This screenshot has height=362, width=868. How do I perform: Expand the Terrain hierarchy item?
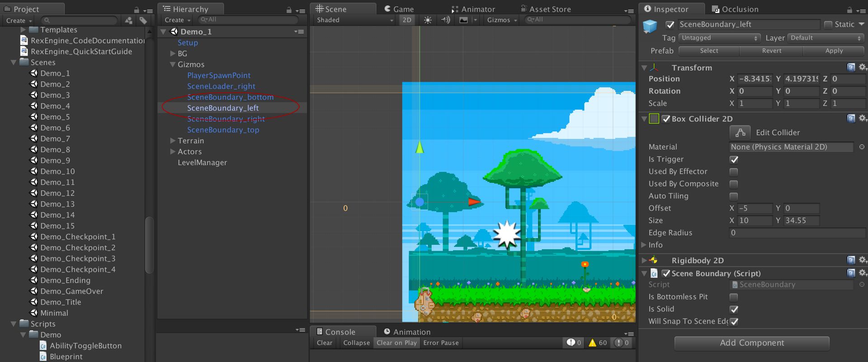click(x=173, y=141)
